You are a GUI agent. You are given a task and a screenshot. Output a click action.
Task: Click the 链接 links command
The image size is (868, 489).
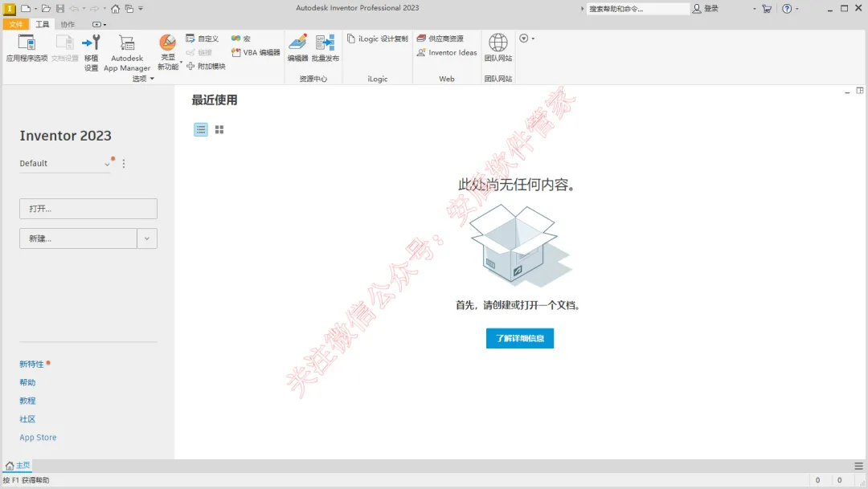pyautogui.click(x=199, y=52)
